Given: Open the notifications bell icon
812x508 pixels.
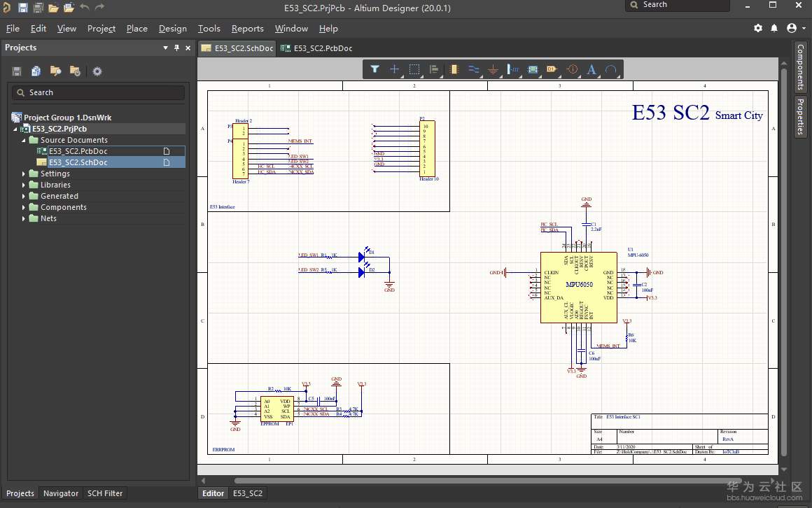Looking at the screenshot, I should click(774, 28).
